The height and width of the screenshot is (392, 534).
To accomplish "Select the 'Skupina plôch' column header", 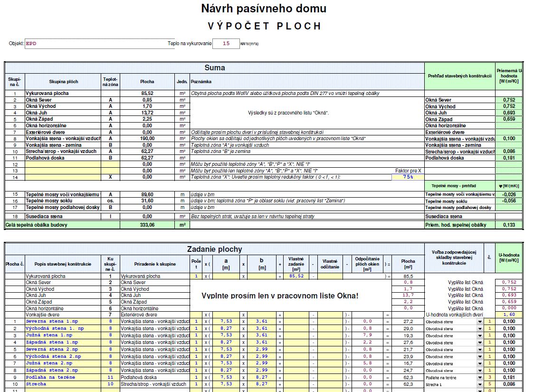I will tap(63, 82).
